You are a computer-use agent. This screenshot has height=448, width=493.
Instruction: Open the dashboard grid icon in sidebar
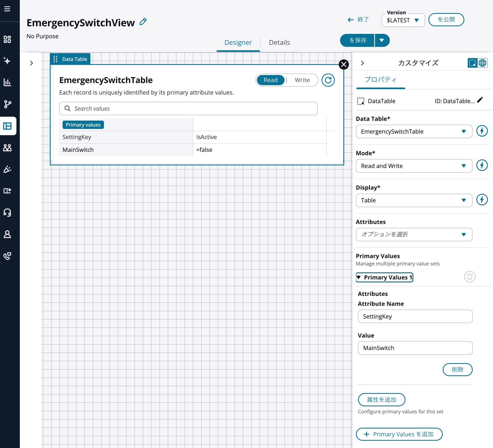pos(7,39)
